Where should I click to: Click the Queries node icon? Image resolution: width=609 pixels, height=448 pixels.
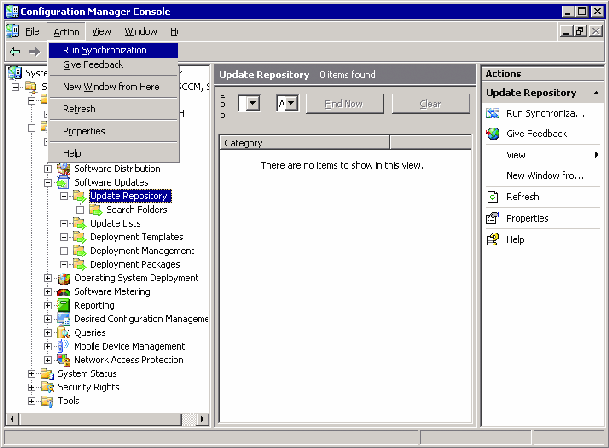tap(63, 333)
